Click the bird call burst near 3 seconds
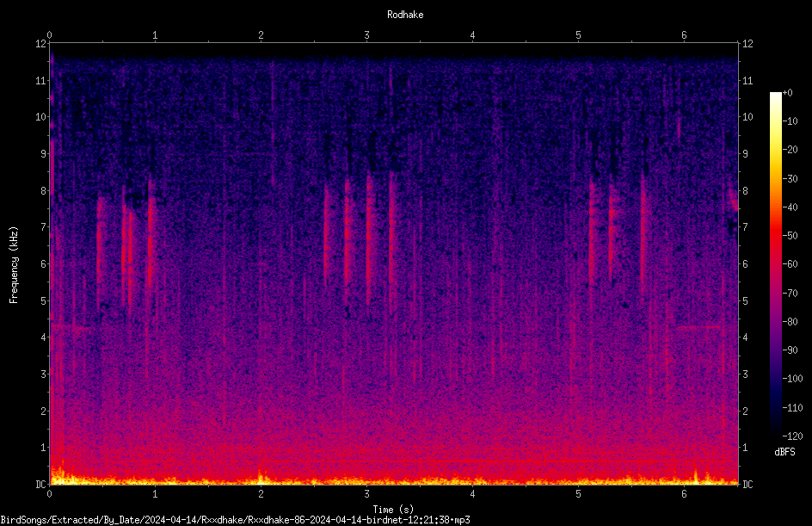The image size is (812, 526). [369, 238]
